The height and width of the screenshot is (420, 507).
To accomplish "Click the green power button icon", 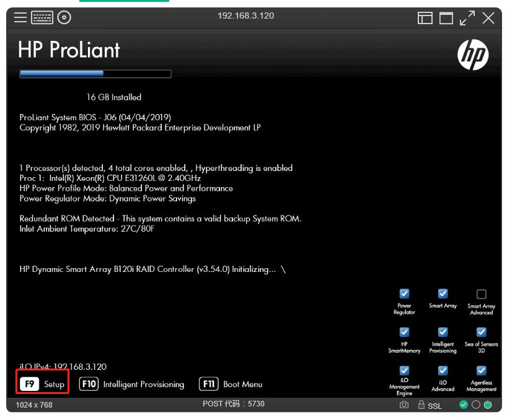I will click(488, 405).
